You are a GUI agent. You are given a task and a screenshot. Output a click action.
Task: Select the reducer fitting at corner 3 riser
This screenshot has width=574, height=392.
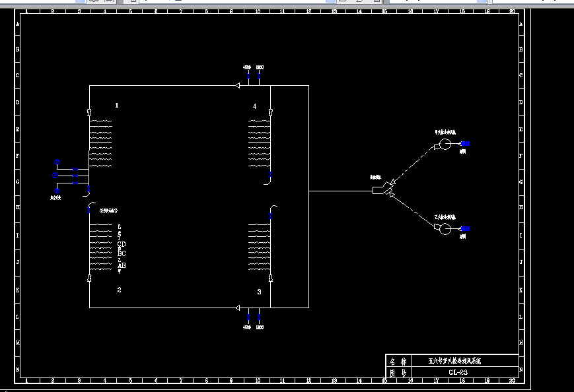271,278
